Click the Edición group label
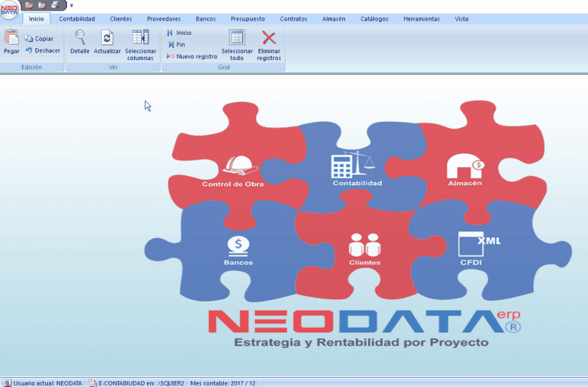The width and height of the screenshot is (588, 387). click(32, 67)
